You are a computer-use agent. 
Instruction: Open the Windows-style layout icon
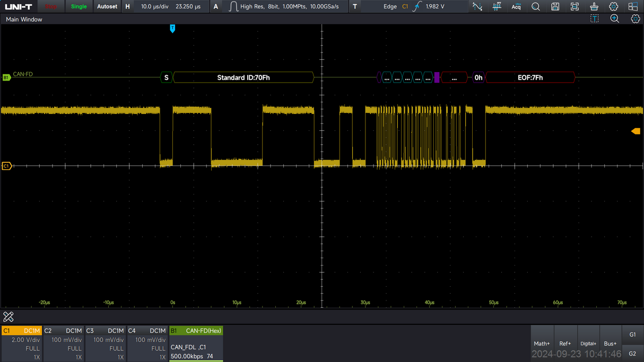(633, 6)
